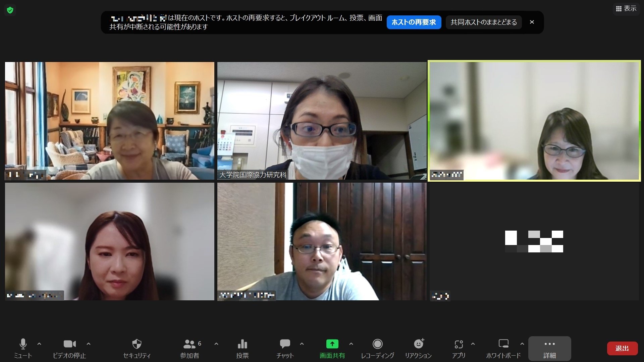Screen dimensions: 644x362
Task: Open the reactions smiley icon
Action: pyautogui.click(x=418, y=344)
